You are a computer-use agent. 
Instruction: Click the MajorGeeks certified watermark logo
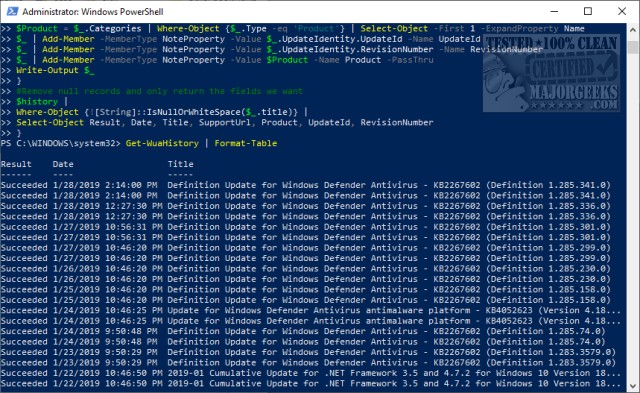551,73
